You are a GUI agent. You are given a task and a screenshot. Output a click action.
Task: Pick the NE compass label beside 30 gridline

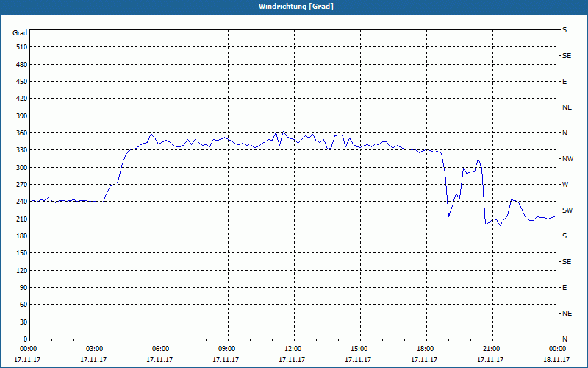[567, 314]
